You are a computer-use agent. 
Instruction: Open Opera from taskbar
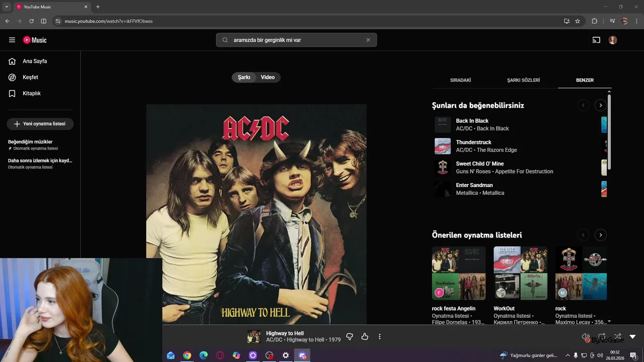[220, 355]
